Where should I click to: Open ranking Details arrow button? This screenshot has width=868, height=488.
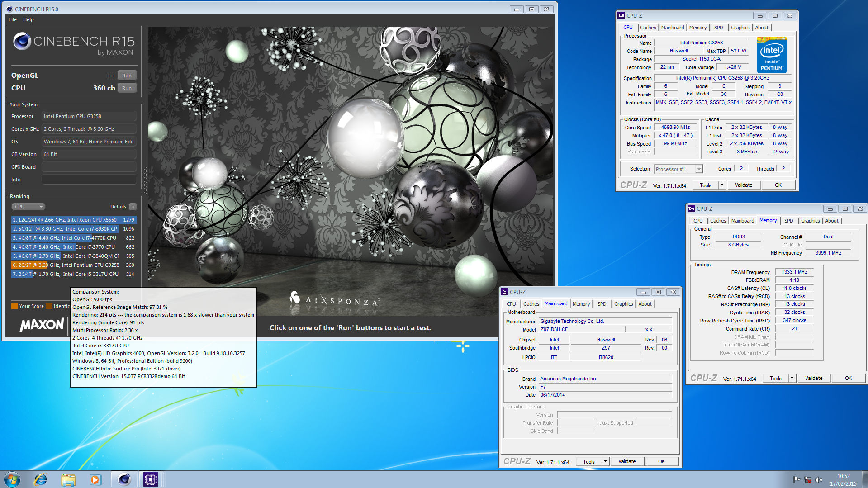(x=133, y=207)
